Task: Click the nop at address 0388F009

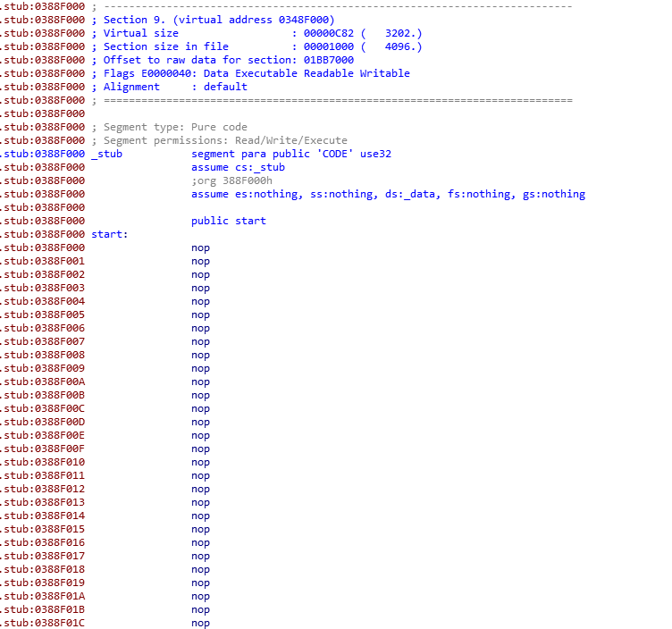Action: coord(200,368)
